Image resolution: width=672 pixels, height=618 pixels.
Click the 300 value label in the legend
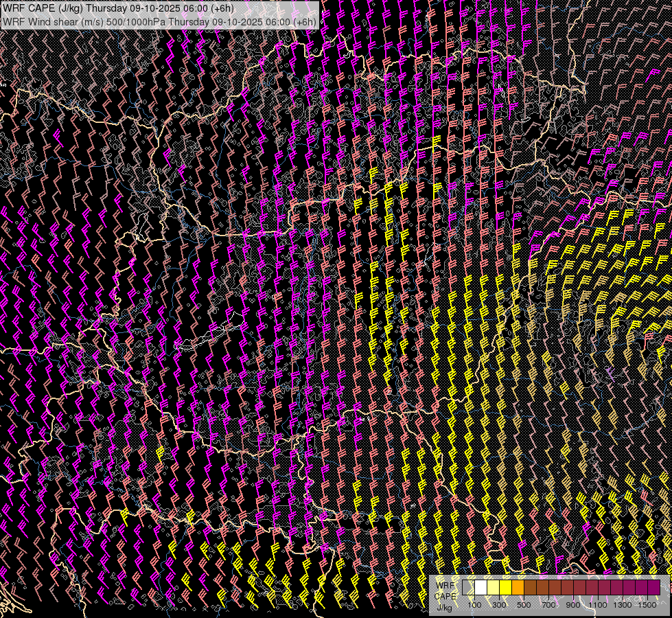click(499, 605)
